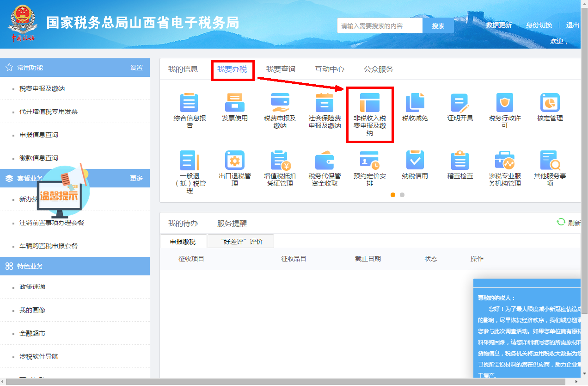The image size is (588, 386).
Task: Click 设置 in 常用功能 header
Action: [x=136, y=68]
